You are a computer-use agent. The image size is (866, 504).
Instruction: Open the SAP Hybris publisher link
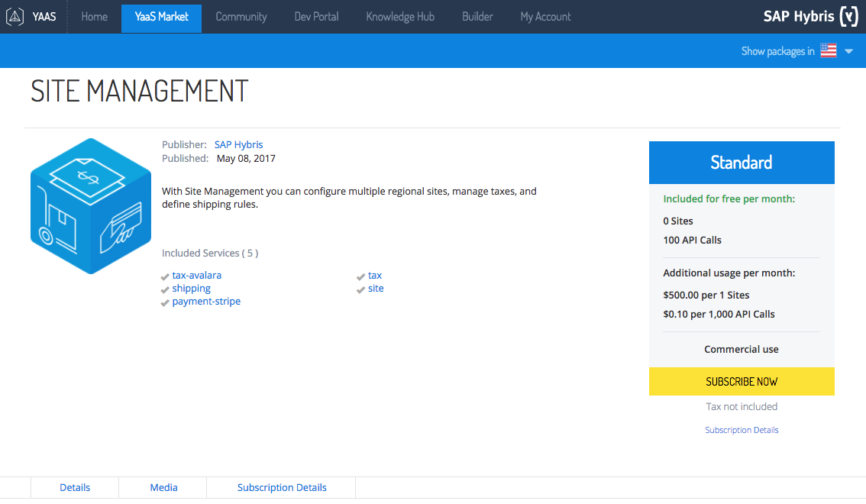tap(238, 144)
